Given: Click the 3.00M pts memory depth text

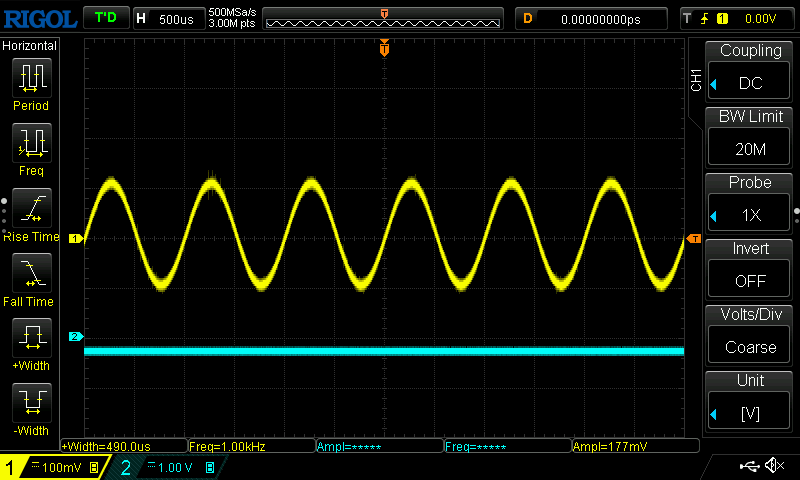Looking at the screenshot, I should tap(232, 23).
